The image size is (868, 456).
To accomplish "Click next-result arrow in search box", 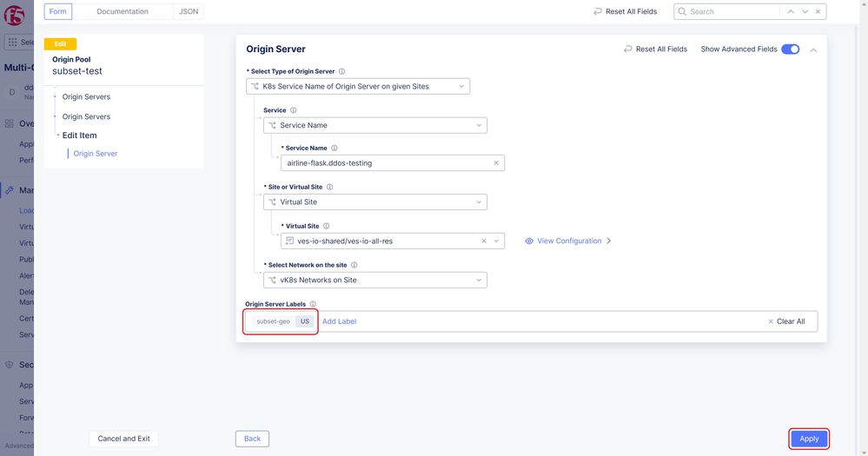I will [805, 11].
